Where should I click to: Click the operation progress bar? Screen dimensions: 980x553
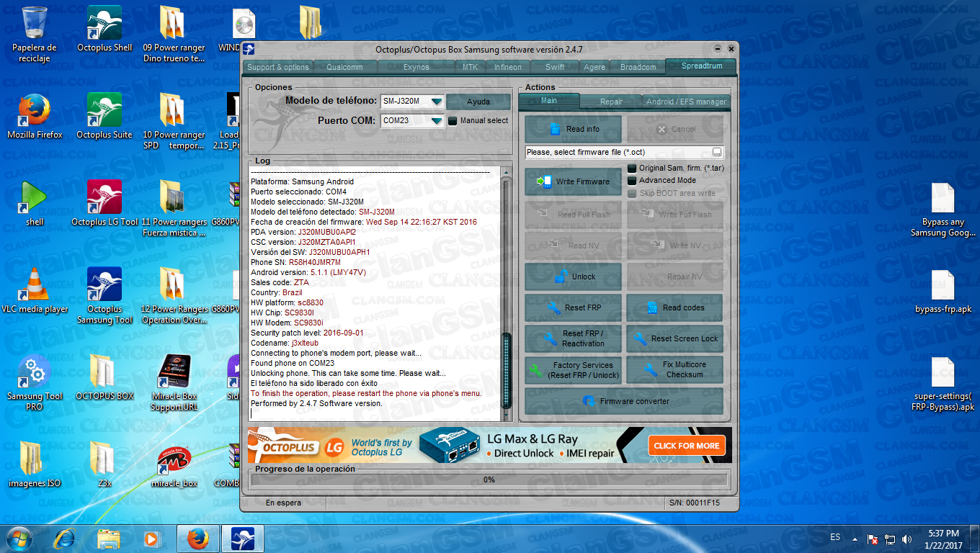click(x=489, y=480)
